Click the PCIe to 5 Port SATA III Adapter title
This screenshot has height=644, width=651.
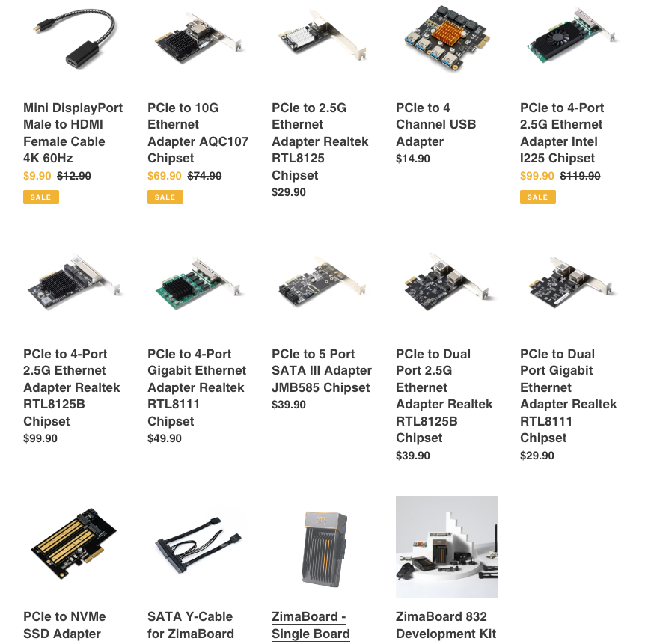[x=322, y=370]
